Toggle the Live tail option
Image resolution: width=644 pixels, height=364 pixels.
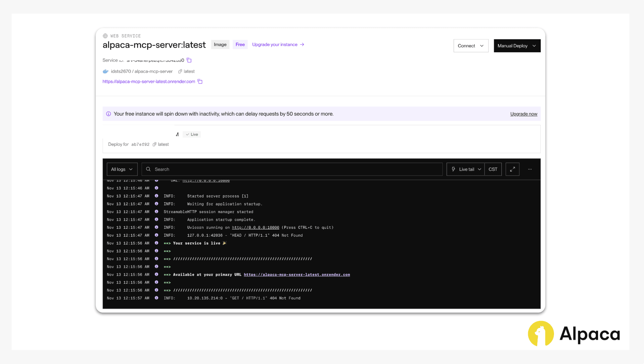(466, 169)
